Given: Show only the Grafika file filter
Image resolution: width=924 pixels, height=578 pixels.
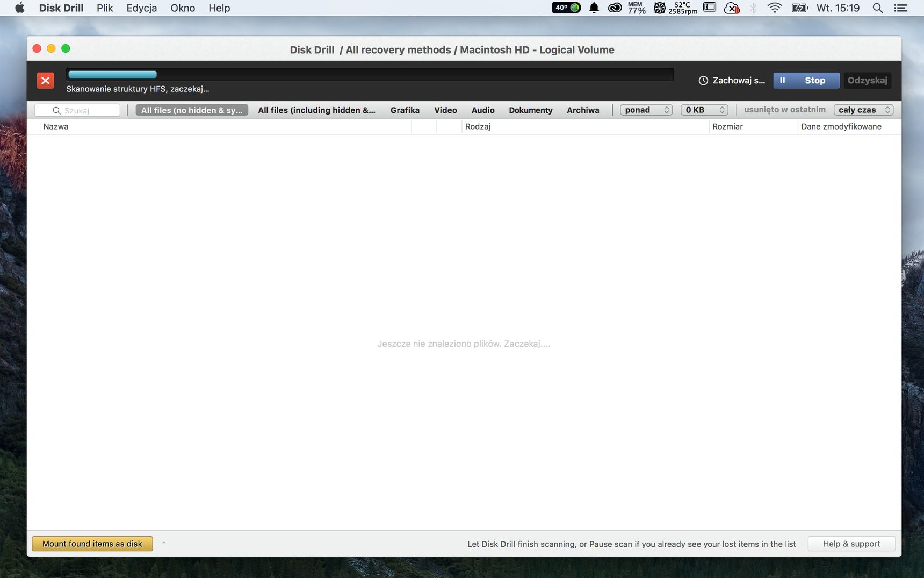Looking at the screenshot, I should (x=405, y=110).
